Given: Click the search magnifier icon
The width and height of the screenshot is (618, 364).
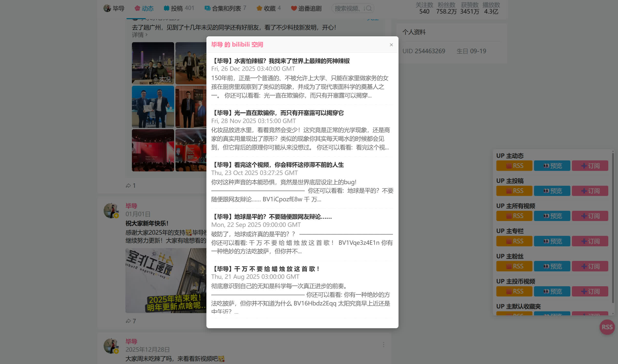Looking at the screenshot, I should pos(369,8).
